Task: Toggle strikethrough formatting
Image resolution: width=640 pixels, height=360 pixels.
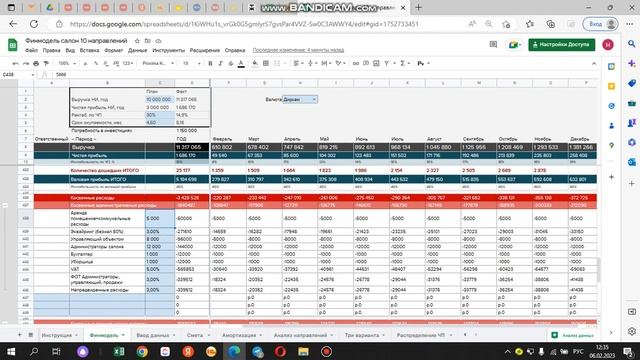Action: pyautogui.click(x=231, y=64)
